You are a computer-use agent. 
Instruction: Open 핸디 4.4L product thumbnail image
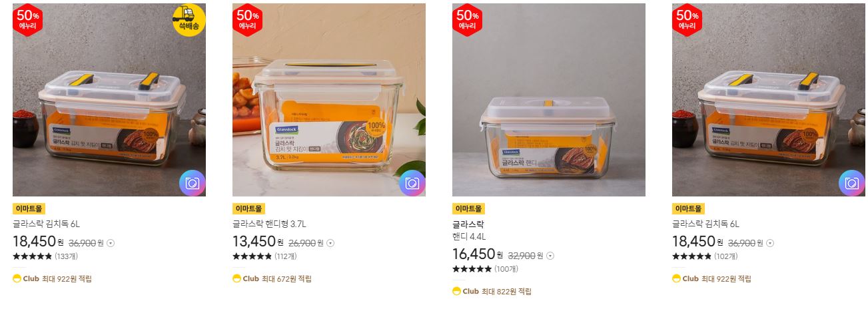pos(549,100)
